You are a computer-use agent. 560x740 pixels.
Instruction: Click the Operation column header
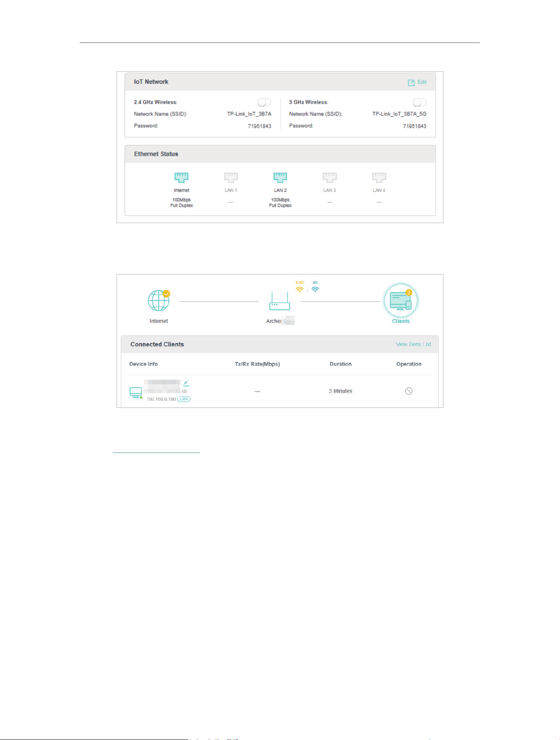(x=409, y=364)
